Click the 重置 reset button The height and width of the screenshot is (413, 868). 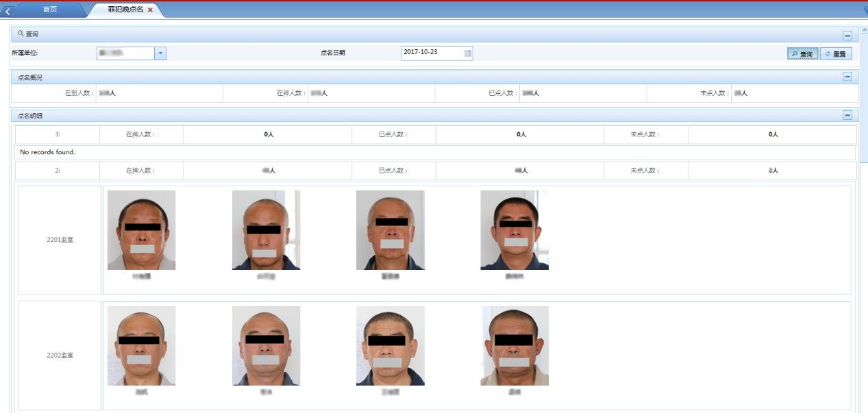point(836,54)
